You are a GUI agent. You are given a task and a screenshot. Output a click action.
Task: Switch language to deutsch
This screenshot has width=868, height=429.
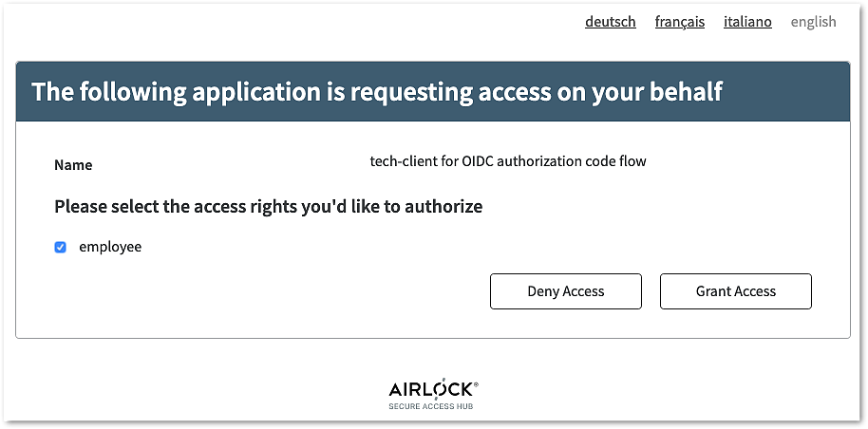pyautogui.click(x=610, y=22)
